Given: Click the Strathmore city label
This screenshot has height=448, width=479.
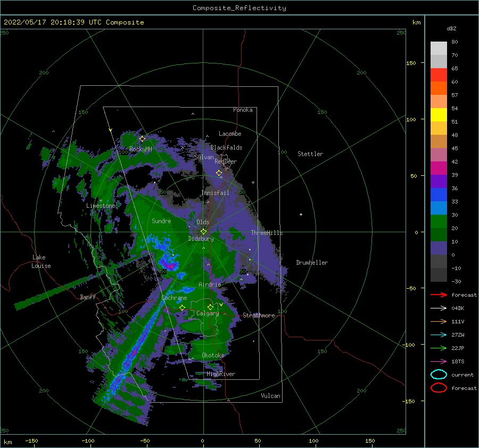Looking at the screenshot, I should tap(259, 315).
